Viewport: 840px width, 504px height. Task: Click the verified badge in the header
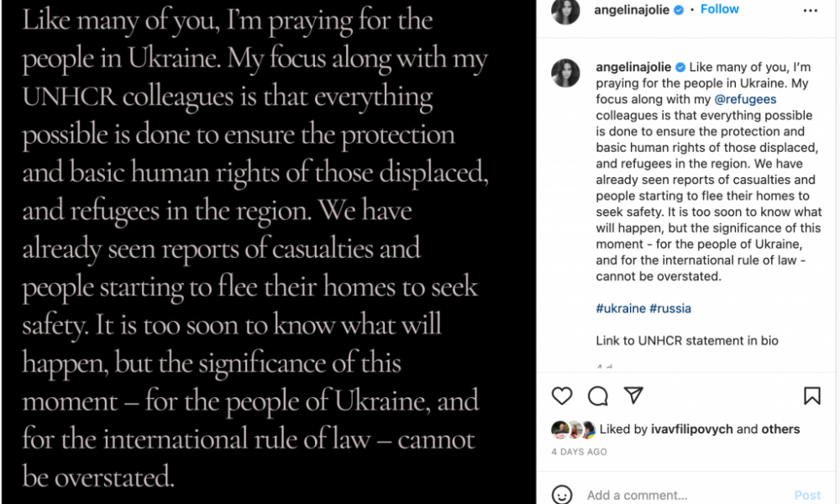point(690,10)
